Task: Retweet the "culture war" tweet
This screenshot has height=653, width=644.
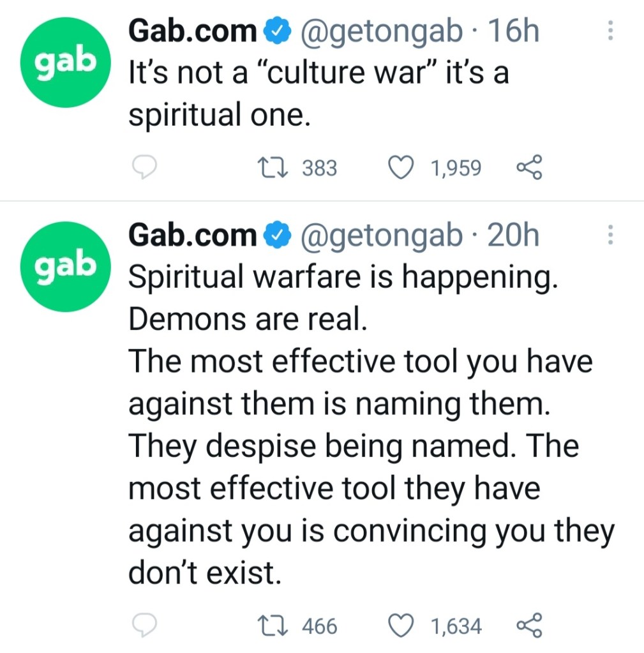Action: 269,168
